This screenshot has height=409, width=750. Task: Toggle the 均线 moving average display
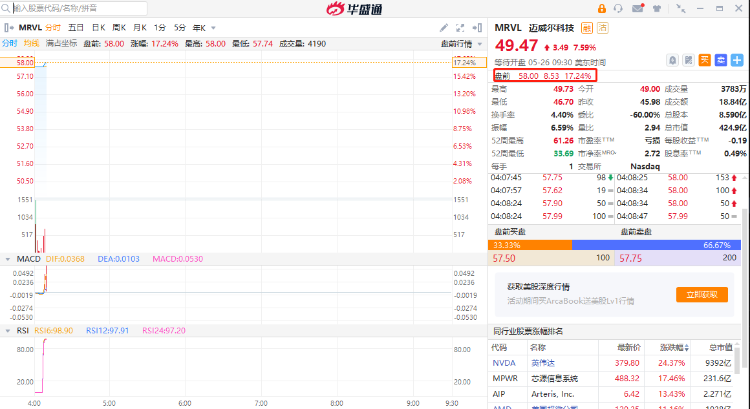point(31,43)
